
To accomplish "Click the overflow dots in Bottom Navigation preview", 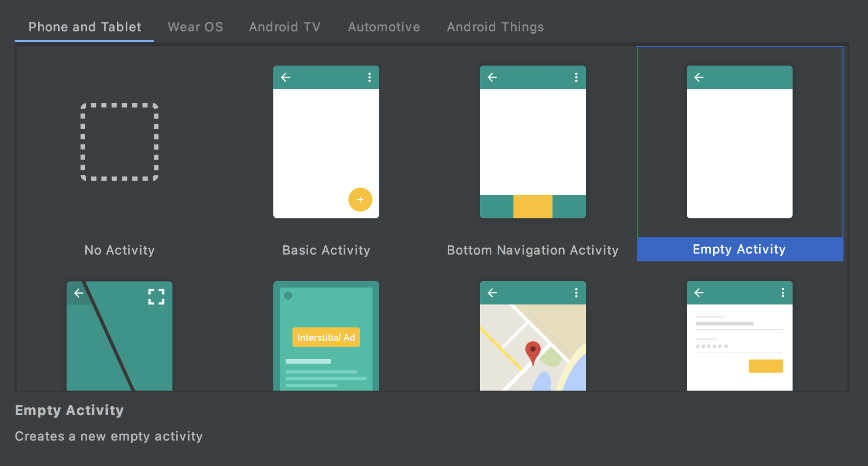I will click(576, 77).
